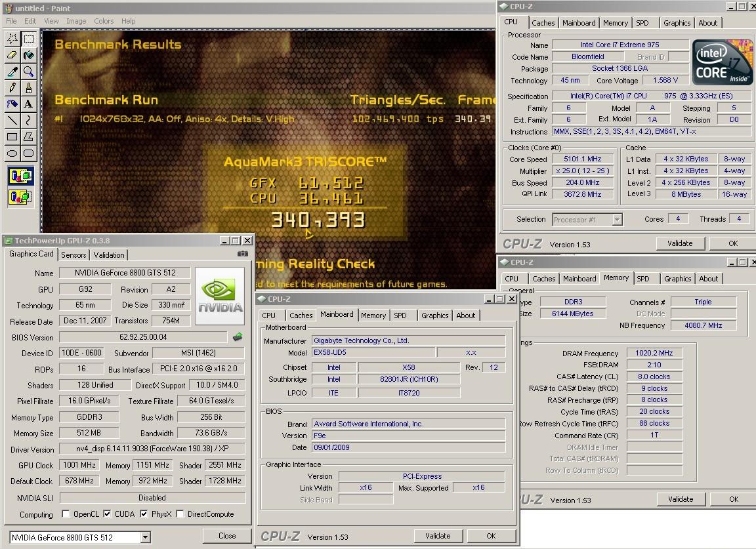Image resolution: width=756 pixels, height=549 pixels.
Task: Choose the Ellipse shape tool
Action: point(12,153)
